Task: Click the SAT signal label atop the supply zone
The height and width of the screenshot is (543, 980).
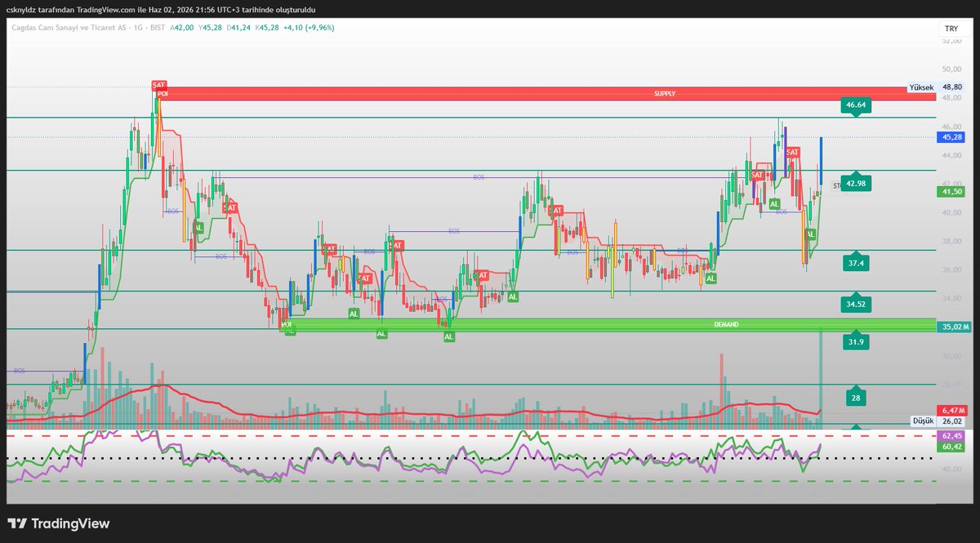Action: click(x=158, y=85)
